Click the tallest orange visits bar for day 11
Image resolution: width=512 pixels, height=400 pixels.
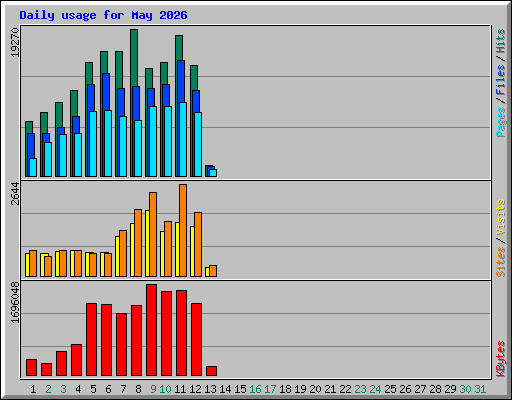coord(183,230)
